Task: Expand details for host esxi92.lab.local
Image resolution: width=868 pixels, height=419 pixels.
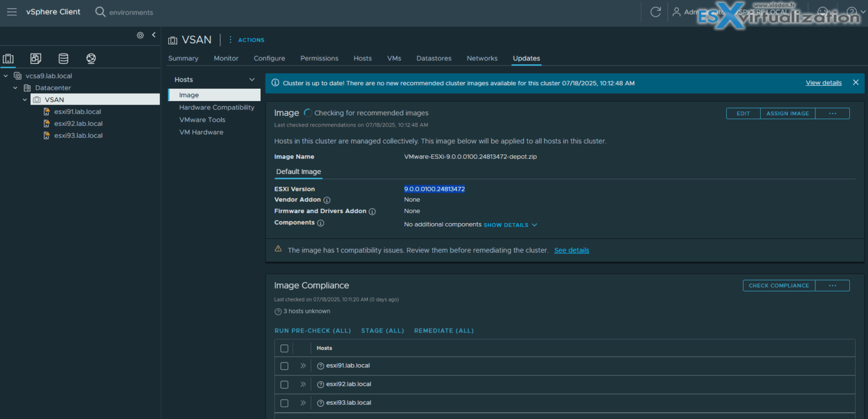Action: click(303, 384)
